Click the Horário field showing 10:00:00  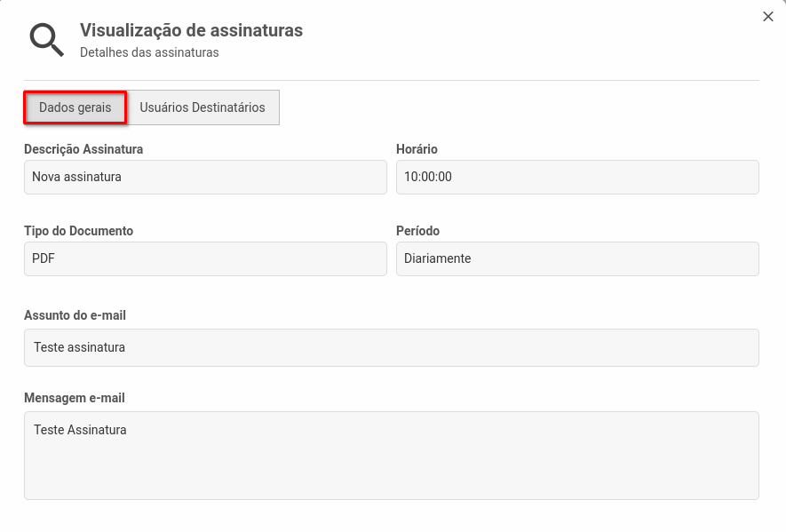pyautogui.click(x=577, y=177)
